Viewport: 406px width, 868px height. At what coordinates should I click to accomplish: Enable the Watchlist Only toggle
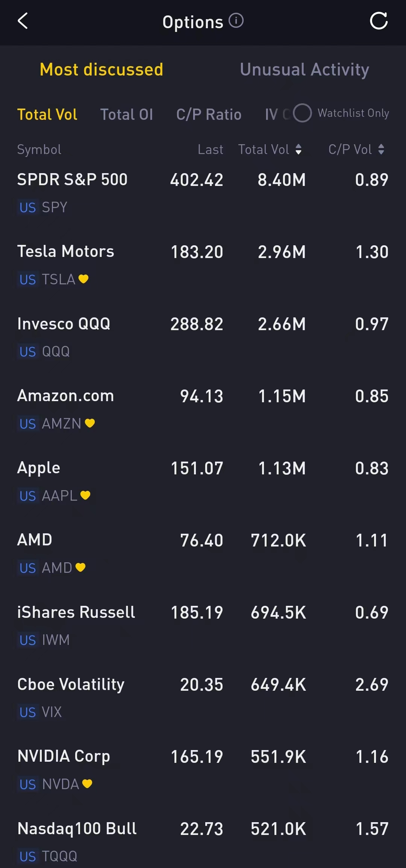(x=302, y=113)
